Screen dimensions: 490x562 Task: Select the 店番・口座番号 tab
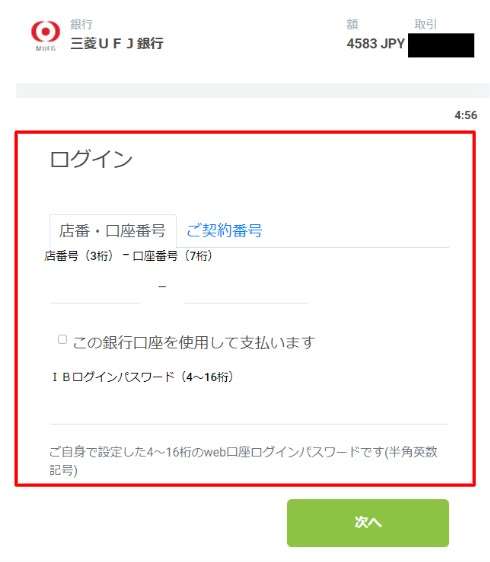(113, 230)
